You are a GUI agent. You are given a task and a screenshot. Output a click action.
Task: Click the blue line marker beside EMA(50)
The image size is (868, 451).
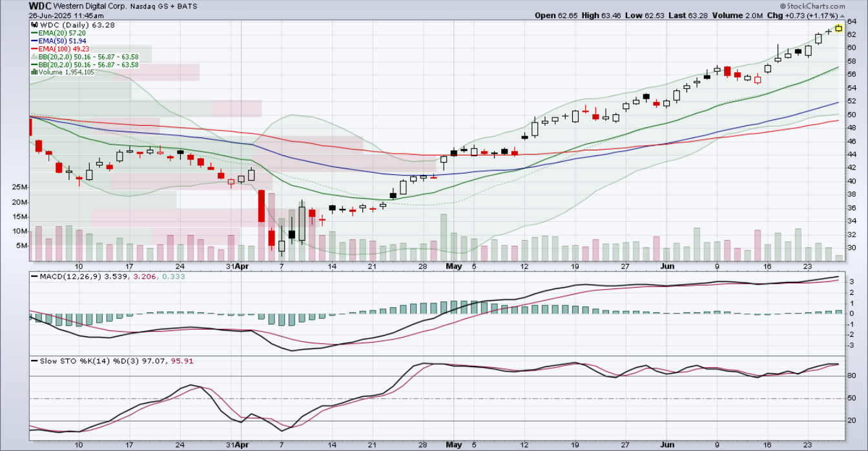pyautogui.click(x=34, y=41)
